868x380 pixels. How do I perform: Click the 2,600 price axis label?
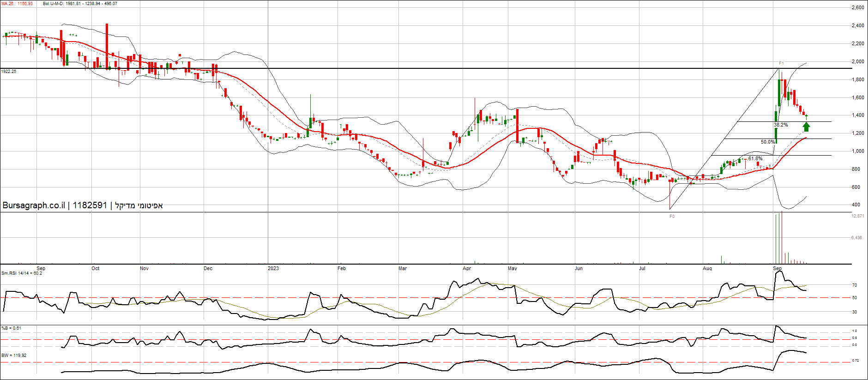pos(857,8)
